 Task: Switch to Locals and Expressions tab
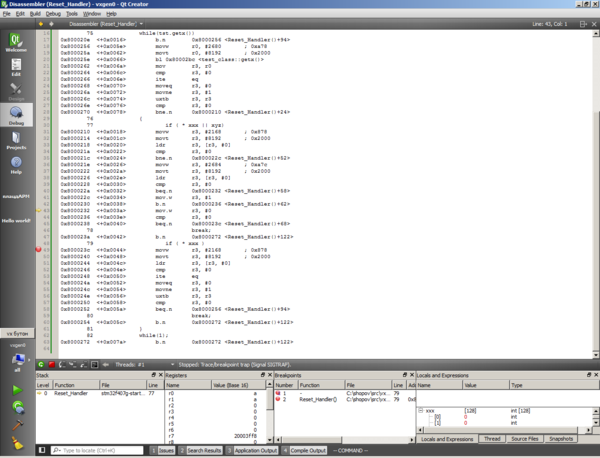coord(447,439)
